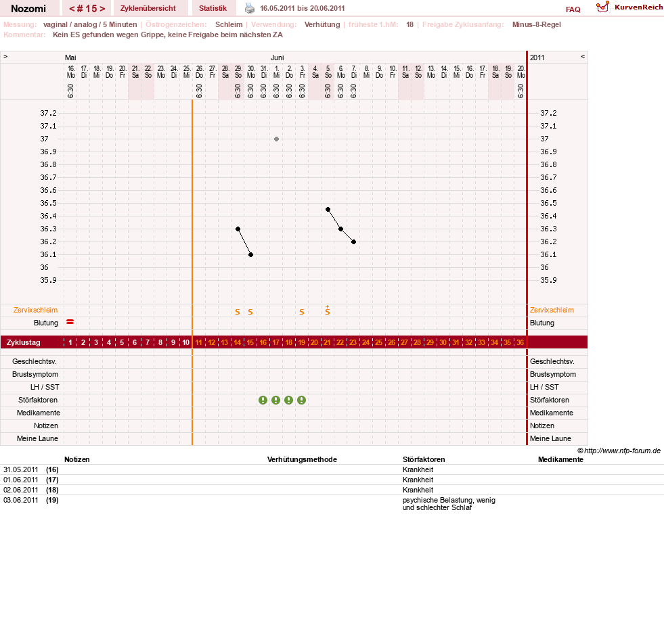Viewport: 664px width, 644px height.
Task: Click the green Störfaktor icon on cycle day 19
Action: 301,400
